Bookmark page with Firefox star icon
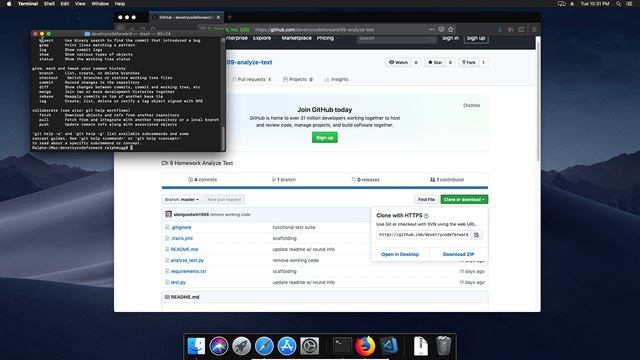Viewport: 640px width, 360px height. click(451, 29)
